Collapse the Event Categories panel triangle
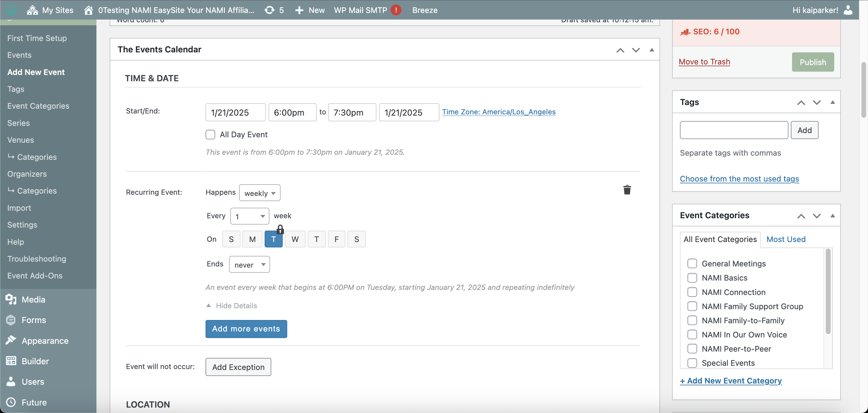The width and height of the screenshot is (868, 413). tap(832, 216)
